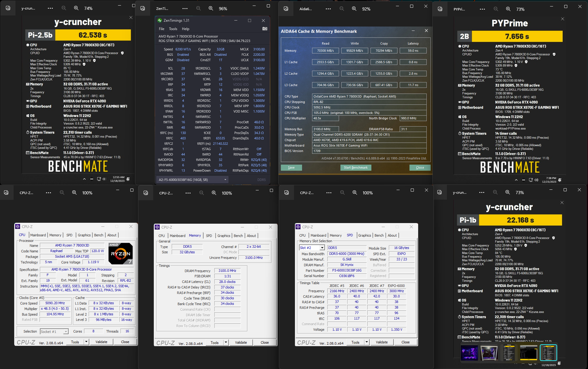The width and height of the screenshot is (588, 369).
Task: Zoom out in the PYPri... viewer
Action: [x=496, y=9]
